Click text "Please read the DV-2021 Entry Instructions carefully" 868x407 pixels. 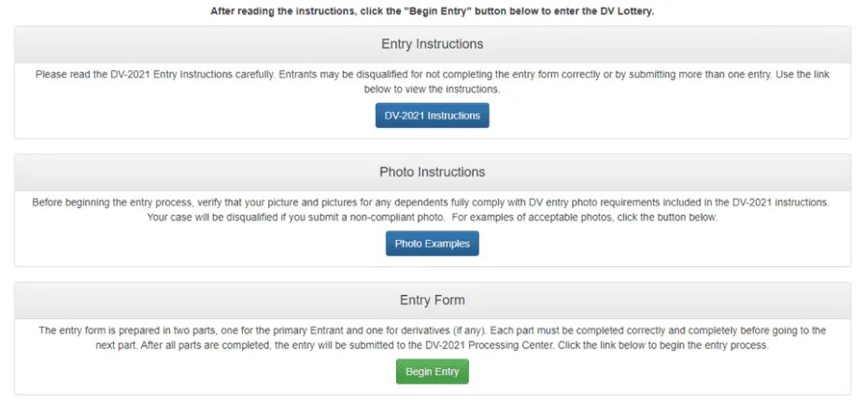pos(155,74)
